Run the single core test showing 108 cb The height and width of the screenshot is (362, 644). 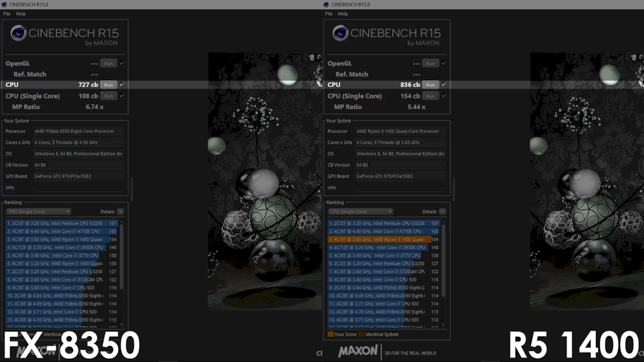(108, 96)
